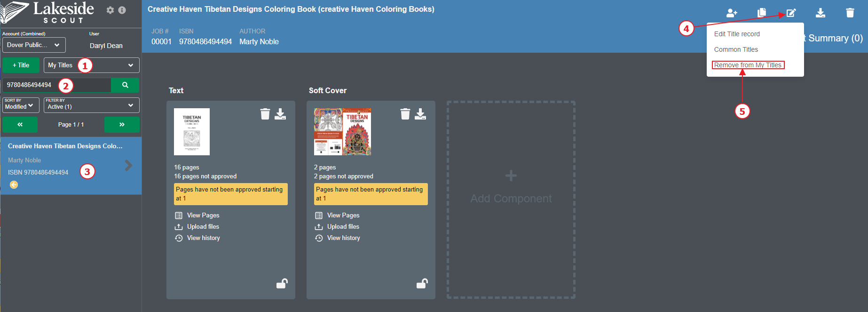Click the info icon beside the logo
Viewport: 868px width, 312px height.
(122, 10)
